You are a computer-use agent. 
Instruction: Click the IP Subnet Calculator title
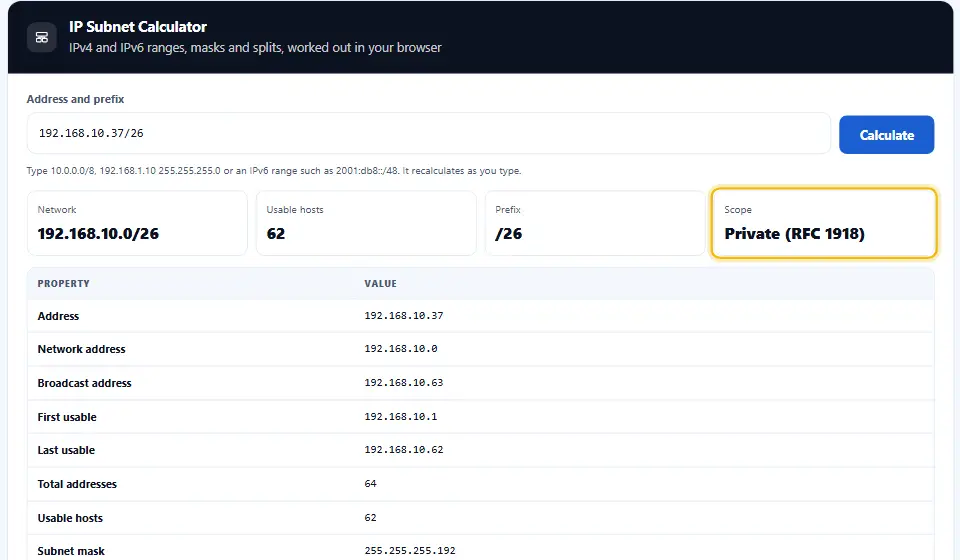click(x=138, y=27)
